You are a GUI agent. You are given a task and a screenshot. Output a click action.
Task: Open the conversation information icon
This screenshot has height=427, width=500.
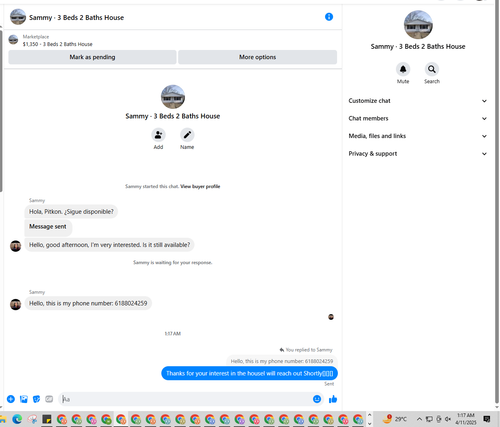(329, 17)
